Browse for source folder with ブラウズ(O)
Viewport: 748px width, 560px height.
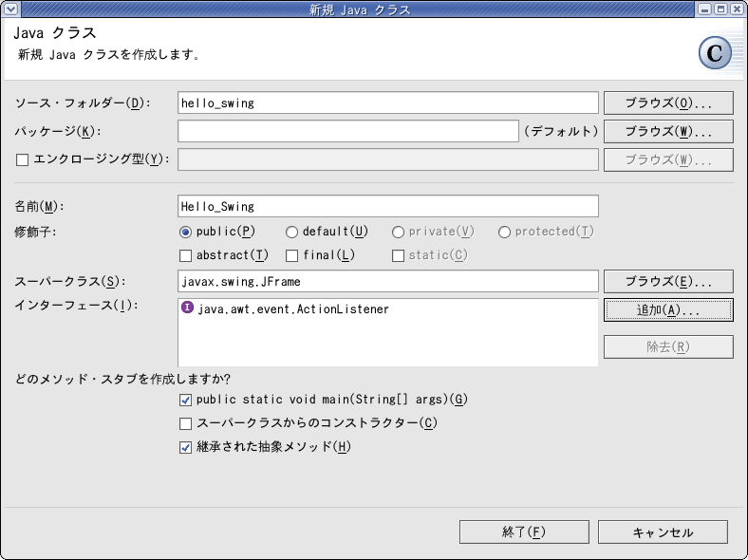point(668,103)
